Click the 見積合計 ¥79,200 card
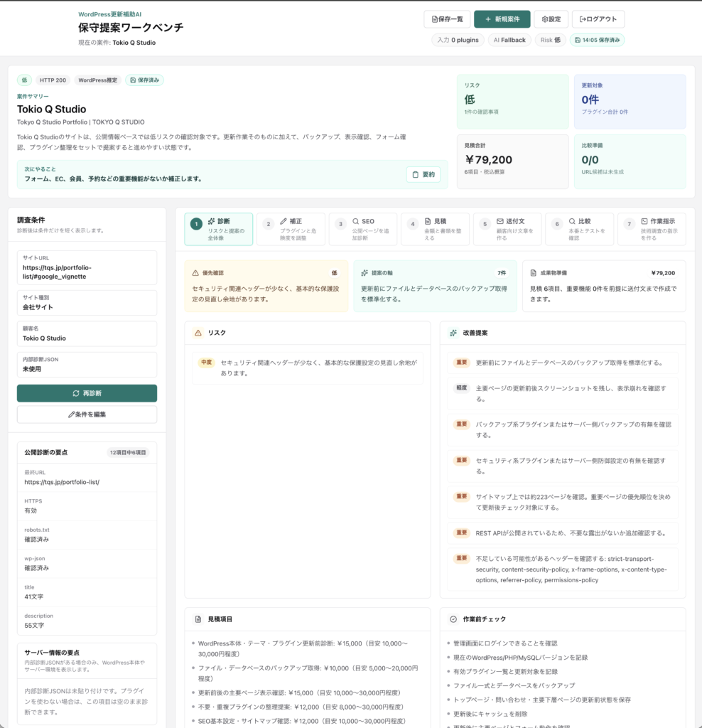Image resolution: width=702 pixels, height=728 pixels. click(x=513, y=161)
